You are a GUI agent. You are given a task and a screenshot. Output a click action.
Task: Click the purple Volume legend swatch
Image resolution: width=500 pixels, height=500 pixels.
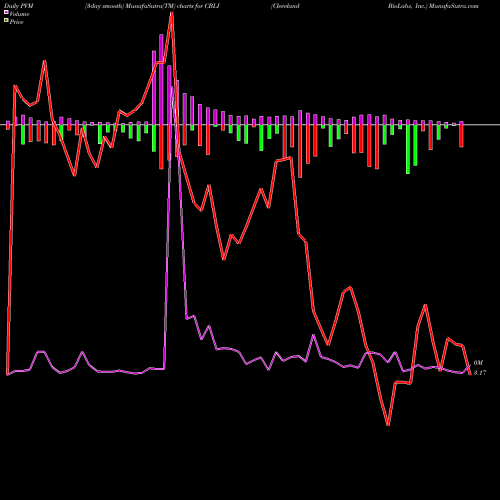click(x=6, y=12)
